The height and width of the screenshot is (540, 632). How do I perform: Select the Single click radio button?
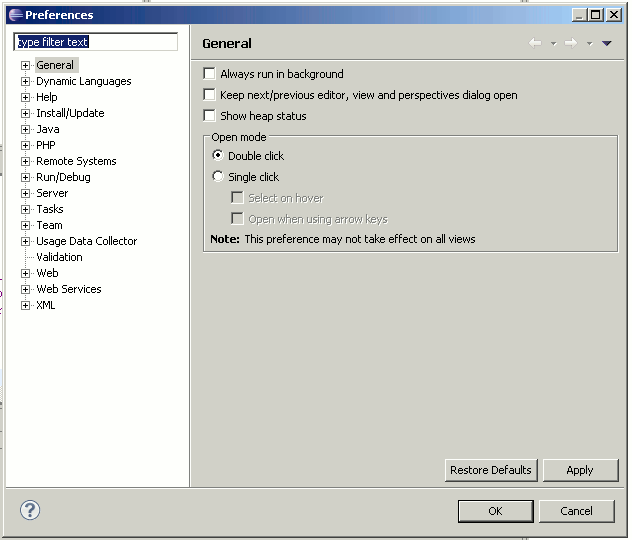(x=218, y=177)
